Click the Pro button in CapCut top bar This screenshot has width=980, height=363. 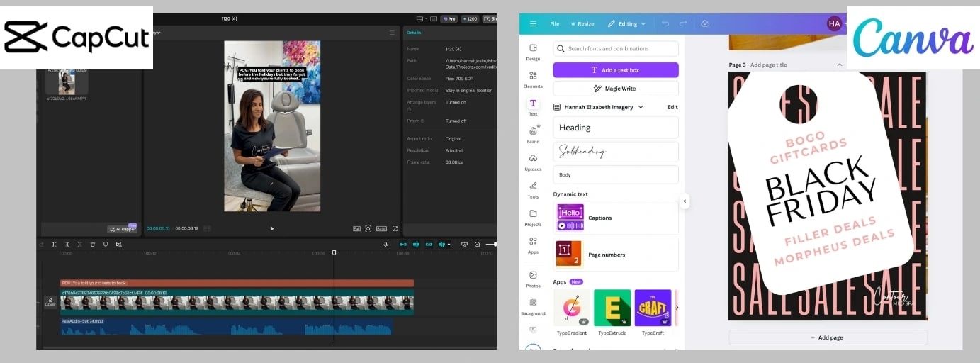[x=449, y=19]
